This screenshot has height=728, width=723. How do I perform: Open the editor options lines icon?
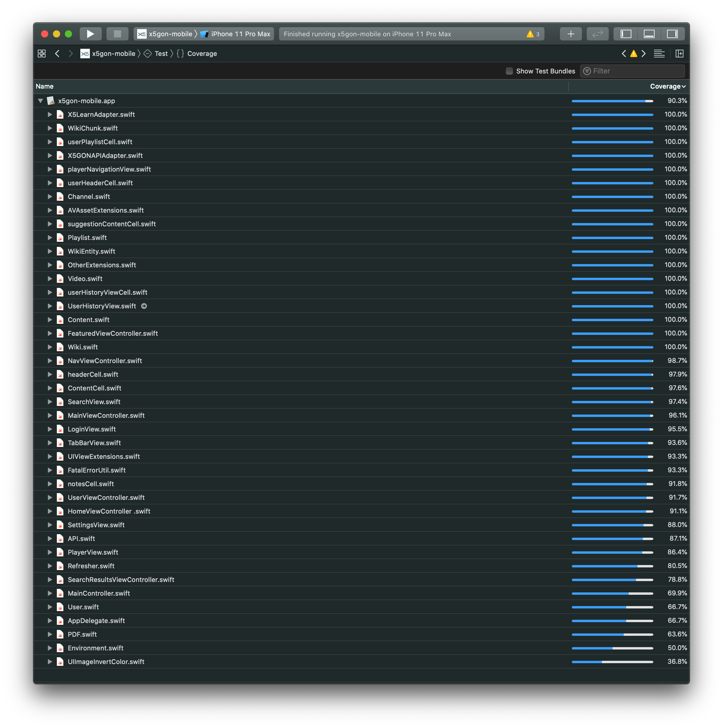tap(659, 54)
